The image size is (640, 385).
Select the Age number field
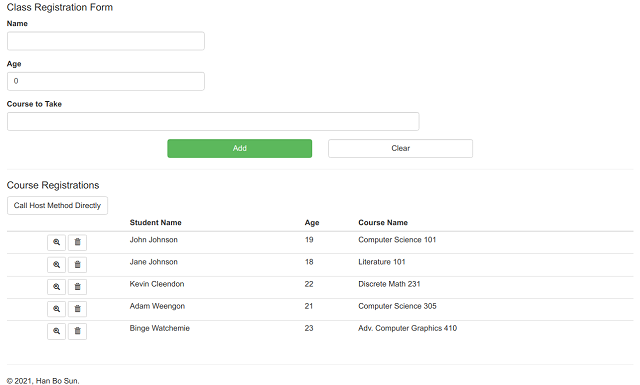106,81
